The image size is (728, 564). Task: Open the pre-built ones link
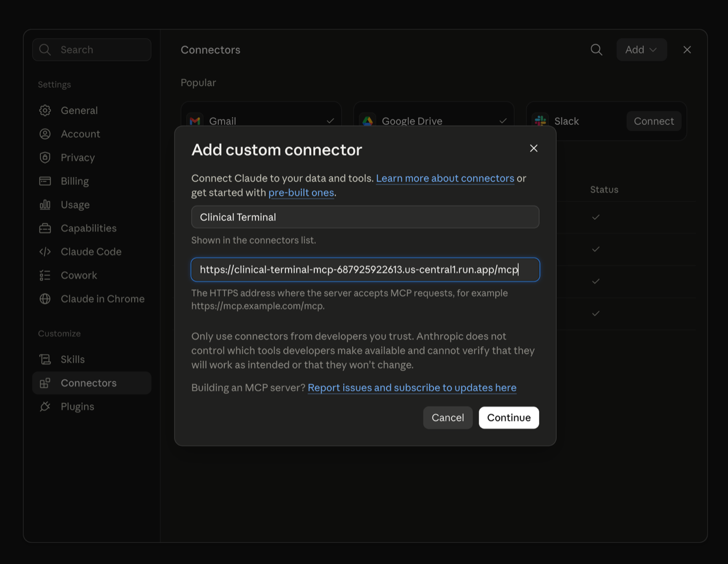point(301,193)
